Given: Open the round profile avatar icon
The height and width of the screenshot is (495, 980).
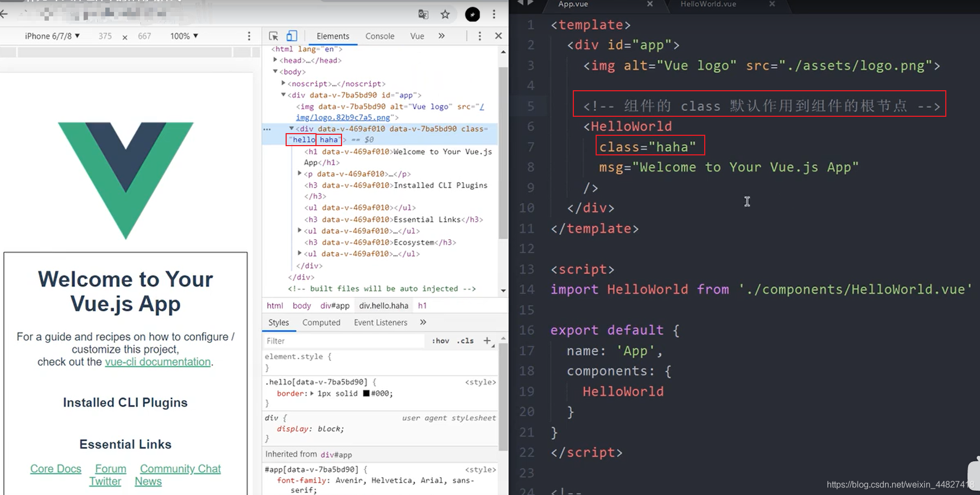Looking at the screenshot, I should [472, 14].
